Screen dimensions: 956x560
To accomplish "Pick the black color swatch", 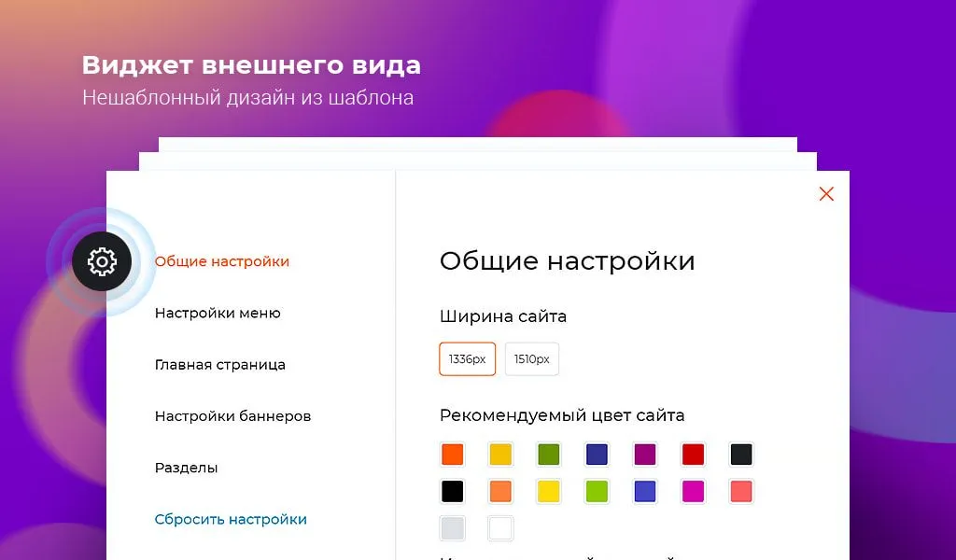I will click(x=453, y=491).
